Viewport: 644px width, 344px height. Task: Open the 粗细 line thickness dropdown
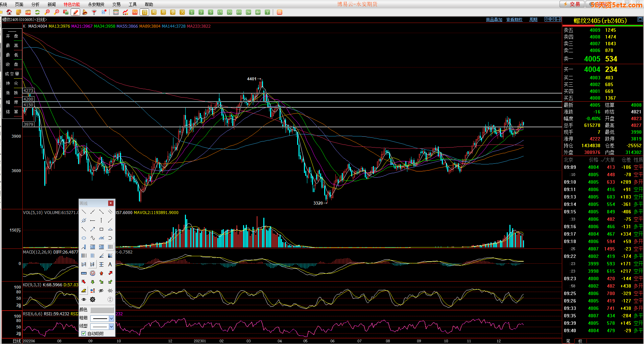(111, 318)
